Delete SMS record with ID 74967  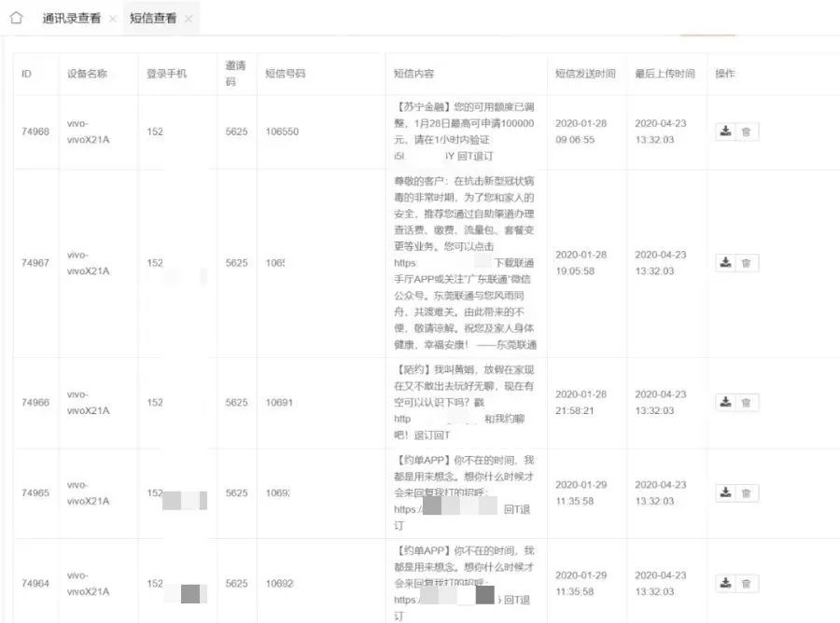point(746,263)
